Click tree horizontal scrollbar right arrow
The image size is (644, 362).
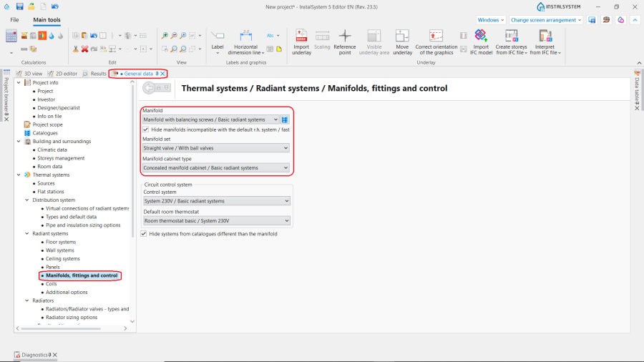125,328
